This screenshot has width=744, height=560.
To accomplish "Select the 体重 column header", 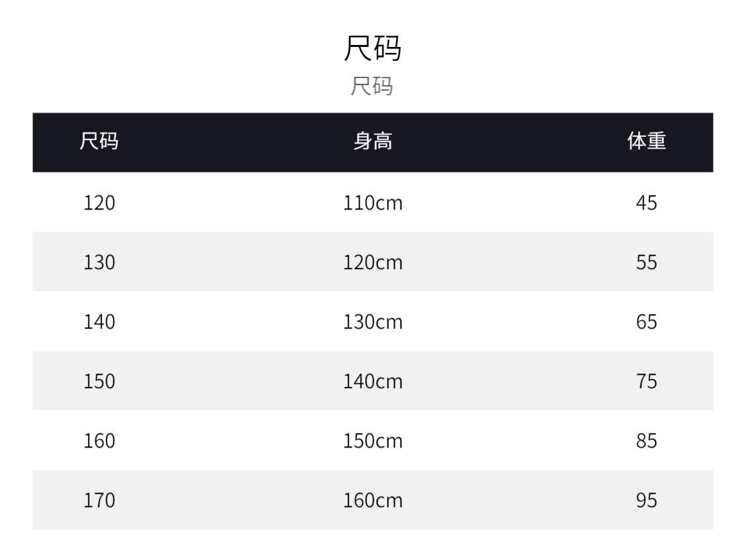I will 647,141.
